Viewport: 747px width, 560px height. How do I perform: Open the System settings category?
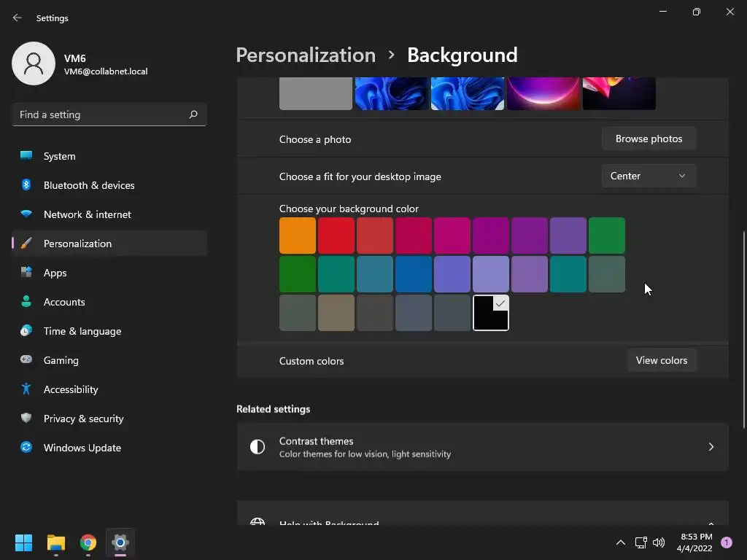click(x=109, y=156)
